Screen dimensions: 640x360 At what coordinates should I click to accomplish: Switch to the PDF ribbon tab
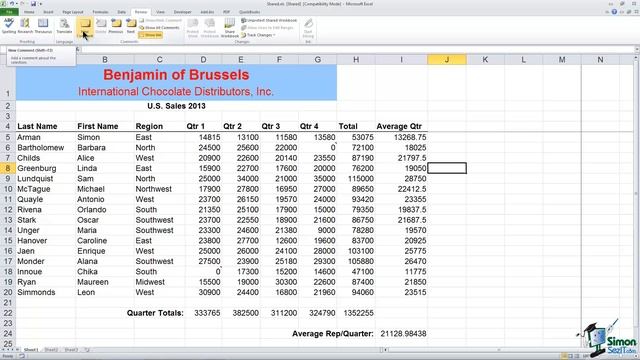(226, 12)
